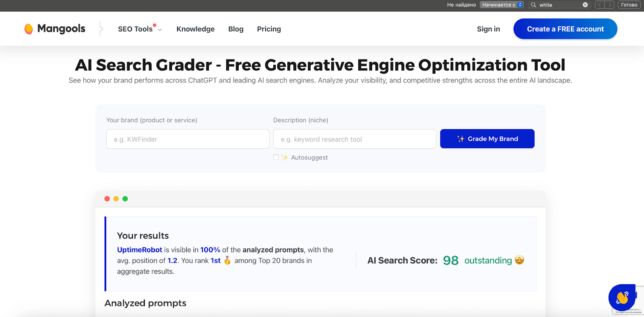This screenshot has height=317, width=644.
Task: Click the red dot in mock window
Action: pyautogui.click(x=107, y=199)
